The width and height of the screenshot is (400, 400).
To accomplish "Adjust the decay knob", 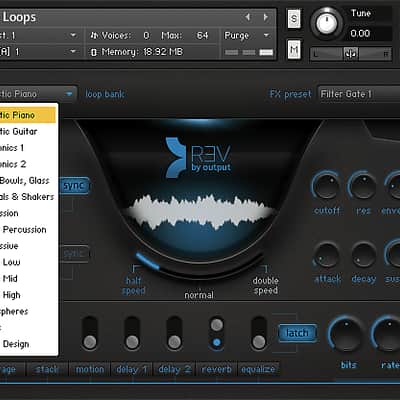I will click(364, 255).
